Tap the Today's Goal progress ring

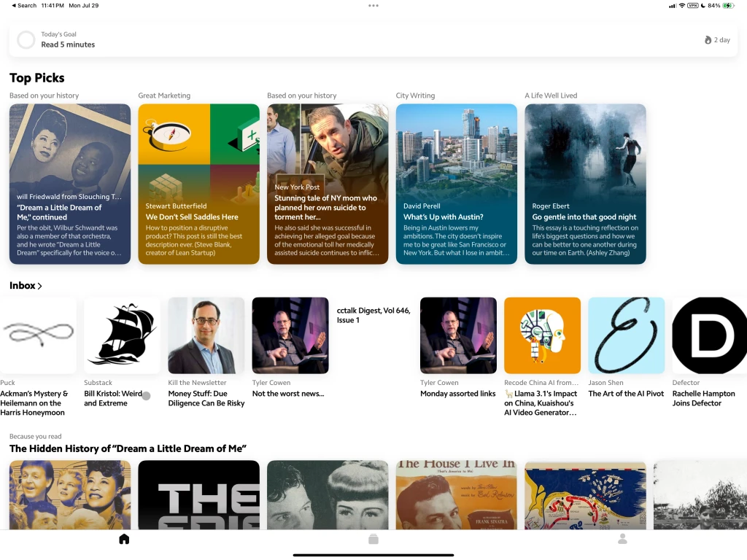tap(26, 40)
